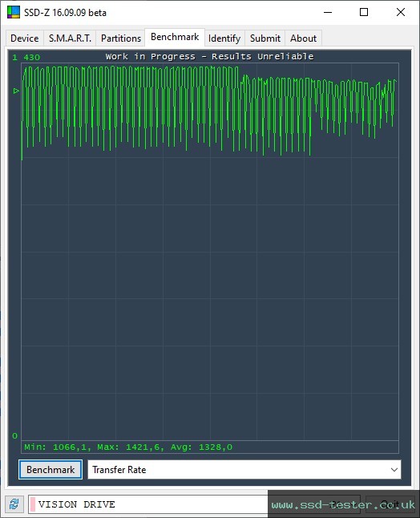The height and width of the screenshot is (518, 420).
Task: Open the Partitions tab
Action: coord(121,38)
